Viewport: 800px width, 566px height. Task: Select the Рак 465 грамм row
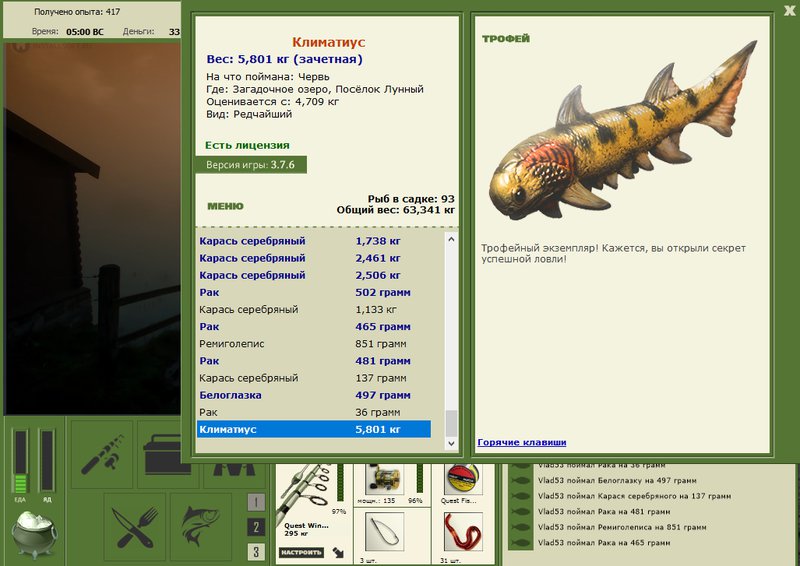(314, 327)
